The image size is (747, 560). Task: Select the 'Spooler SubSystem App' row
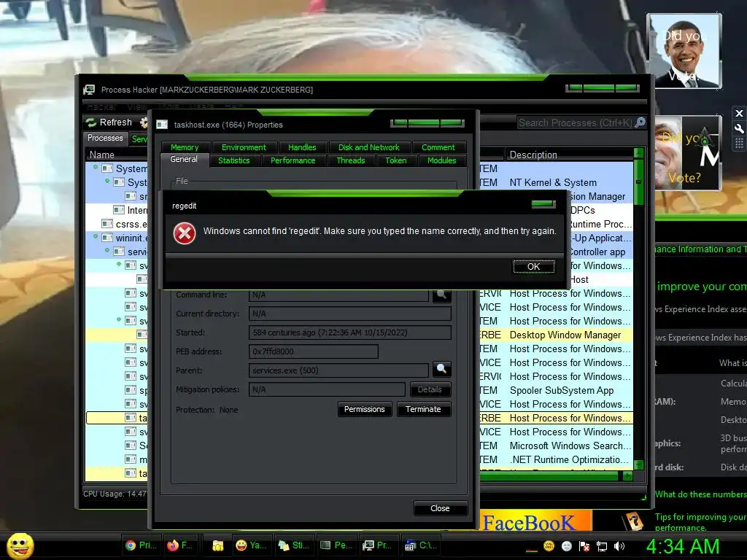(x=557, y=390)
